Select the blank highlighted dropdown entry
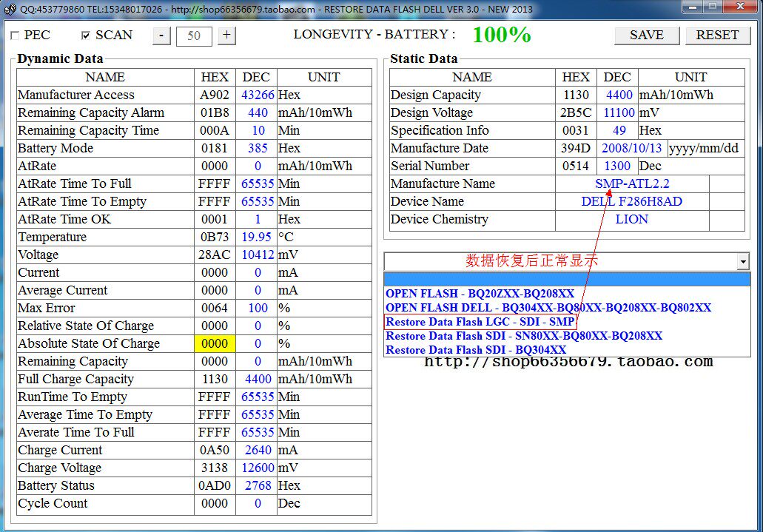This screenshot has width=763, height=532. coord(567,280)
